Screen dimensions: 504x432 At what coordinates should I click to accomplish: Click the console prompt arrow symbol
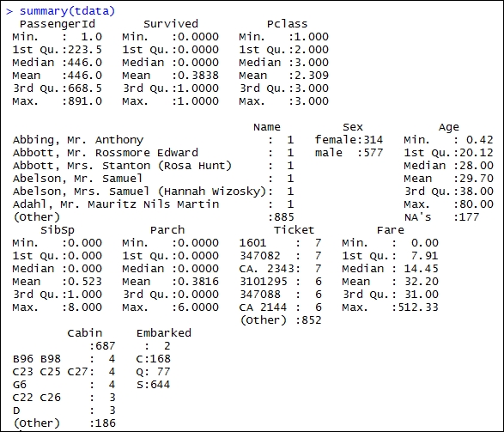coord(9,11)
